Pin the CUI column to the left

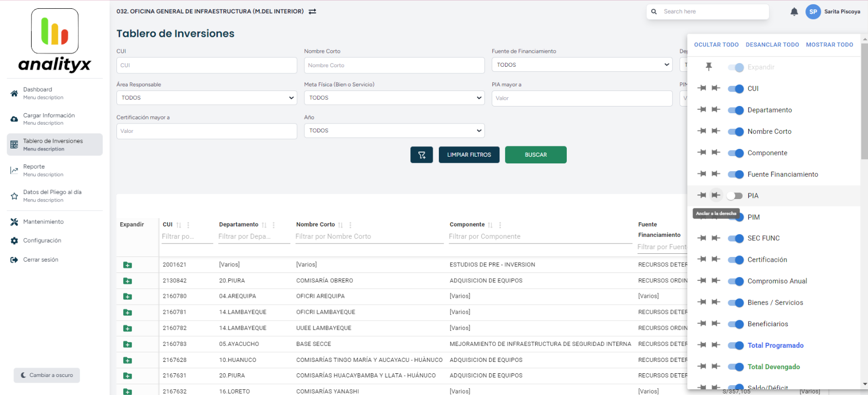tap(702, 88)
